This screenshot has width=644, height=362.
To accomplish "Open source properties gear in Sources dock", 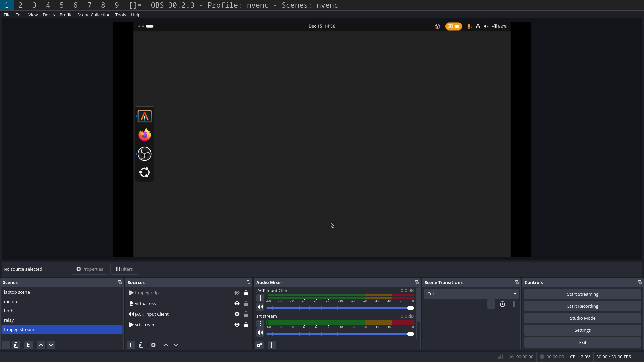I will point(153,345).
